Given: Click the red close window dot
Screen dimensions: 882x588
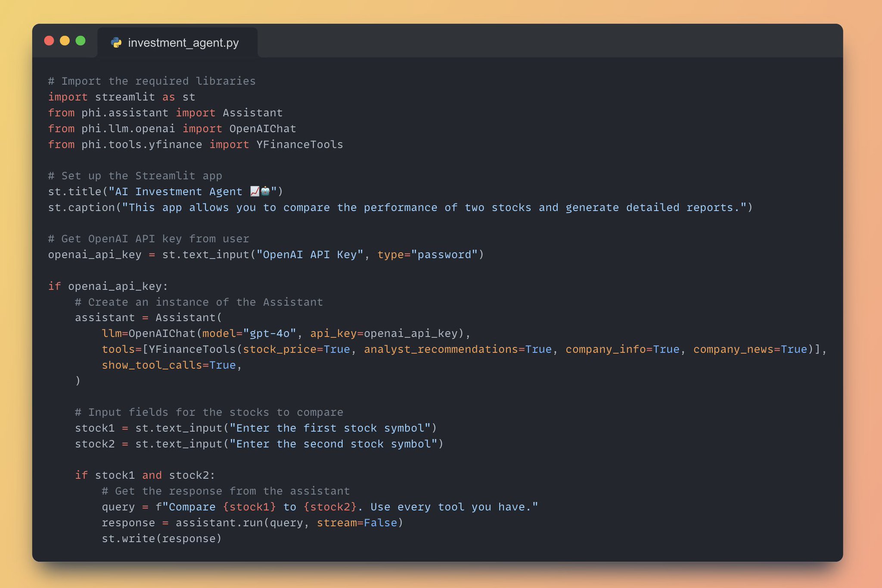Looking at the screenshot, I should (x=49, y=41).
